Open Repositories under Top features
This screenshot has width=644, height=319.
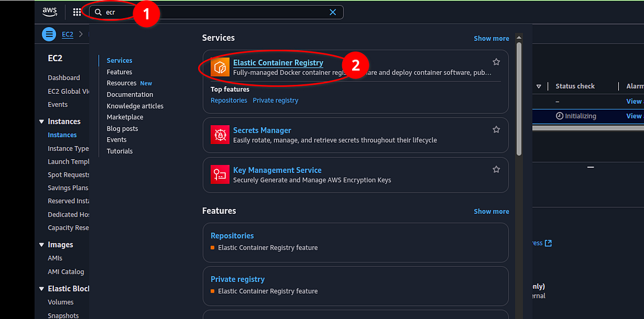[x=229, y=100]
